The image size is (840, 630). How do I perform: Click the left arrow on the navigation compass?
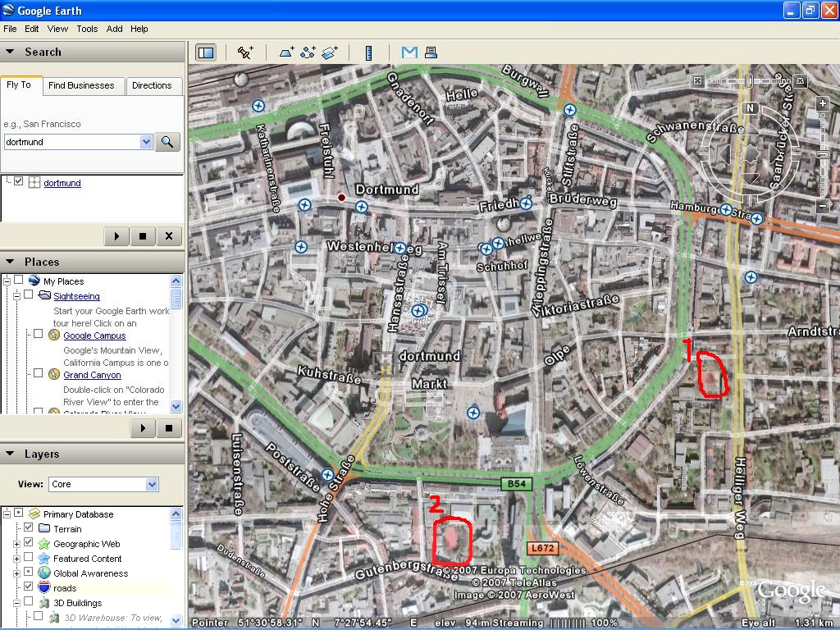tap(725, 155)
